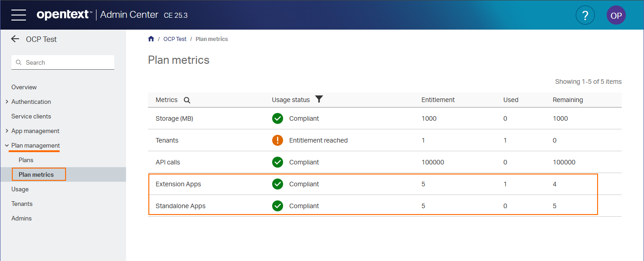This screenshot has height=261, width=644.
Task: Click the OCP Test breadcrumb link
Action: (x=175, y=39)
